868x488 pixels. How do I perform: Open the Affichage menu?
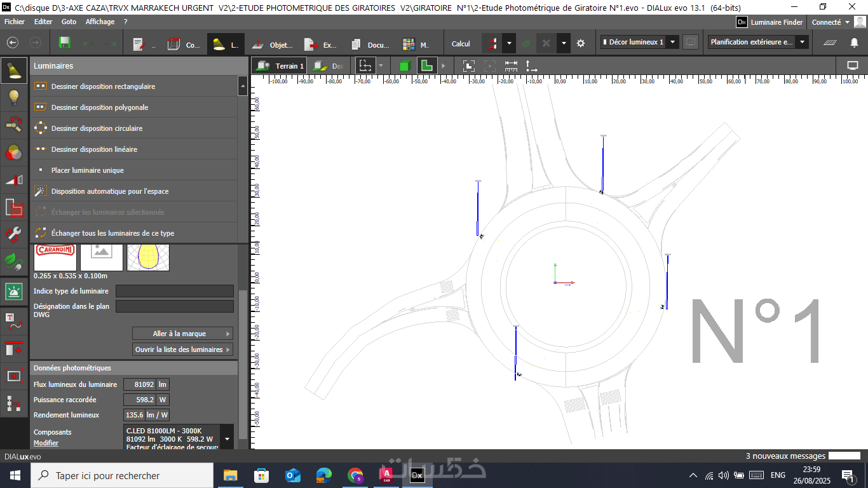(100, 22)
